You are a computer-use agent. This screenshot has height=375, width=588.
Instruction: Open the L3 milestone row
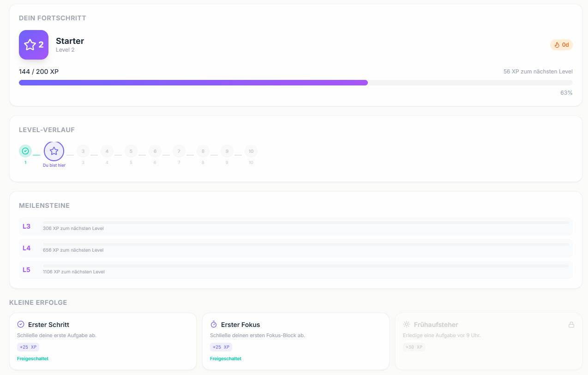tap(295, 226)
